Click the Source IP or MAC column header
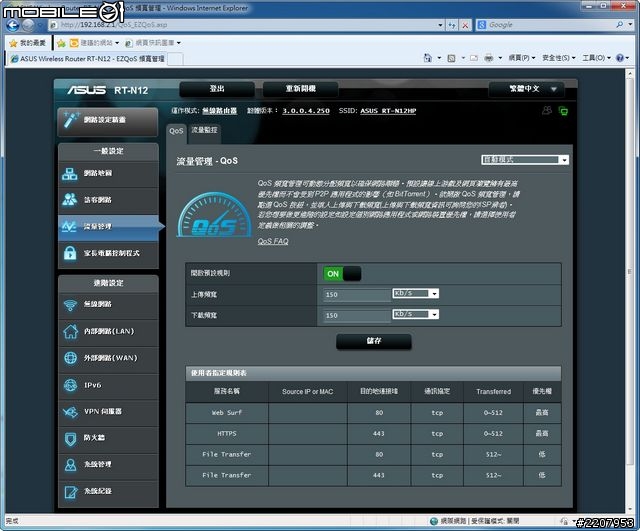The width and height of the screenshot is (640, 531). point(308,391)
